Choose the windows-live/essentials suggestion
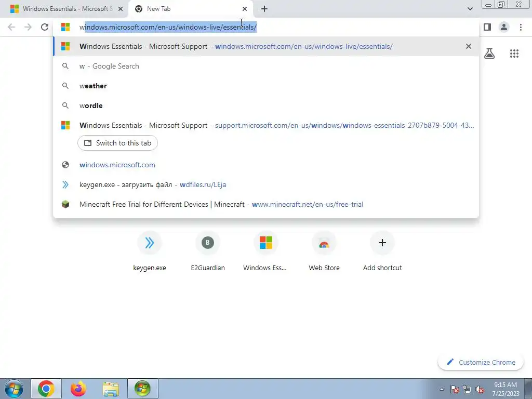 266,46
